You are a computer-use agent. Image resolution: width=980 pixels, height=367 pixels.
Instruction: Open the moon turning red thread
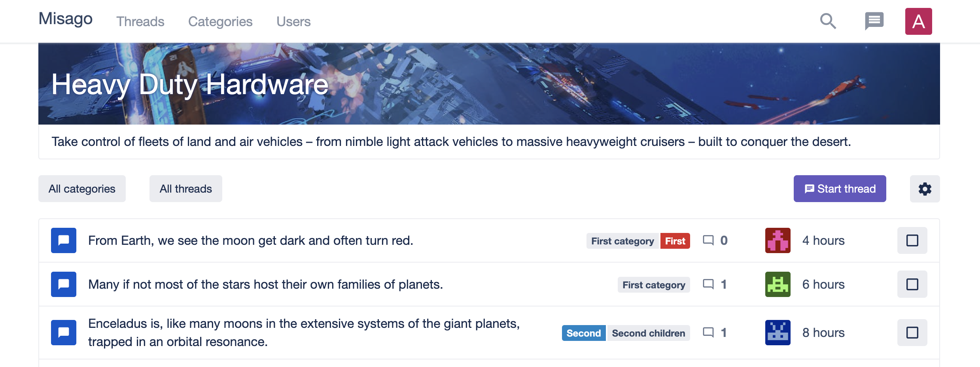(x=250, y=240)
